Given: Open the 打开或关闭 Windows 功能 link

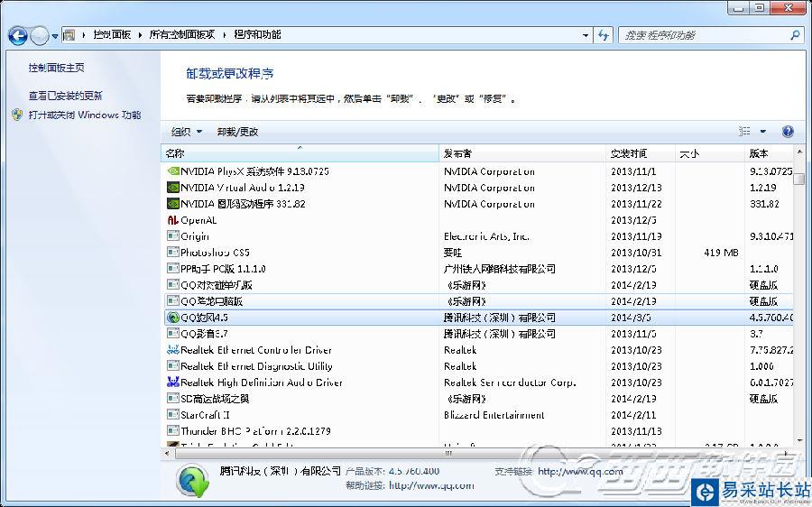Looking at the screenshot, I should click(85, 115).
